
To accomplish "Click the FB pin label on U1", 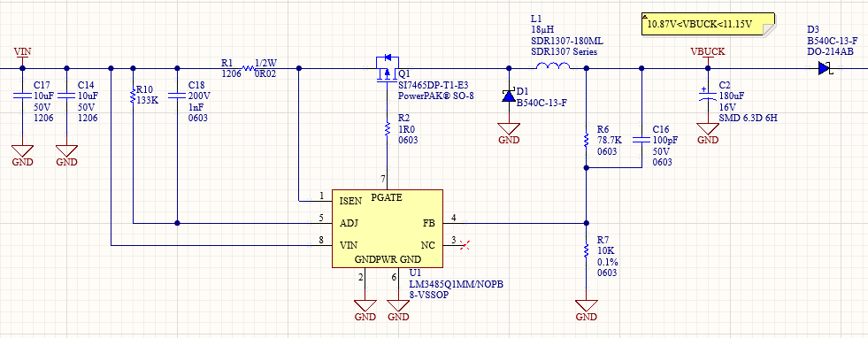I will (428, 224).
